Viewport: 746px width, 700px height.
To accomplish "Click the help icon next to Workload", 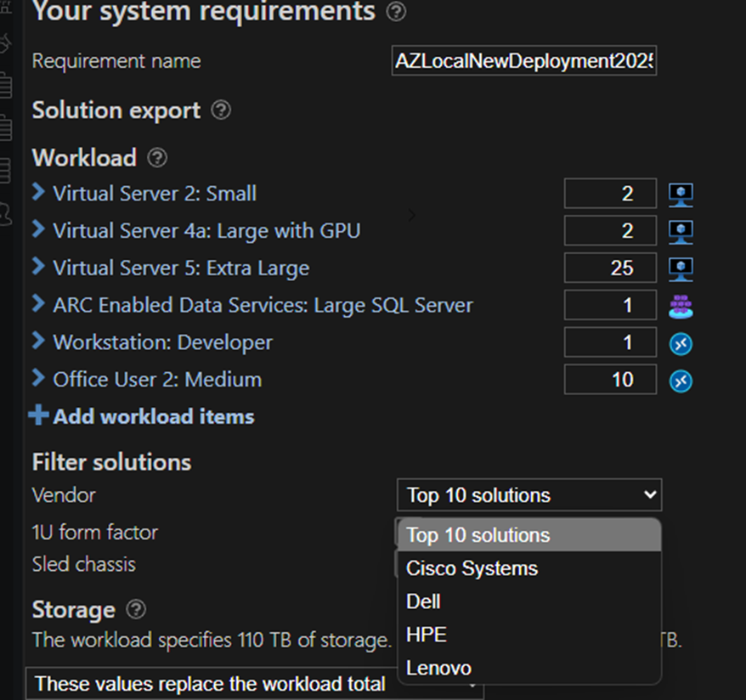I will pyautogui.click(x=157, y=158).
